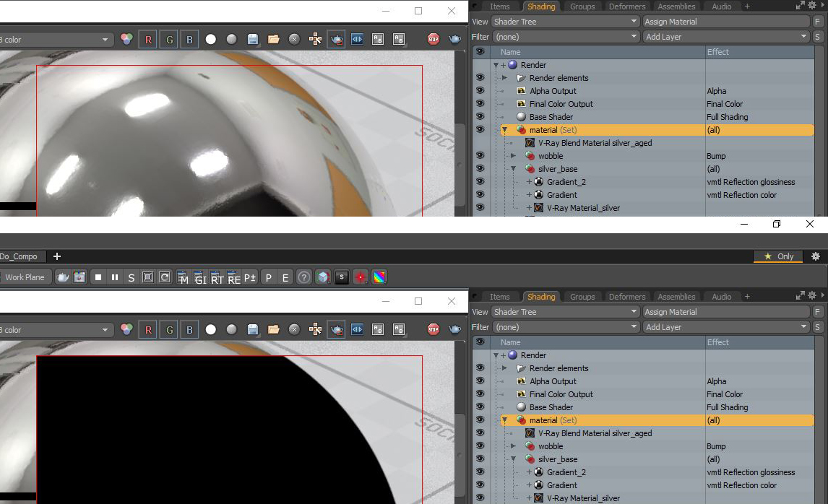Open color channel dropdown above the silver sphere render
The width and height of the screenshot is (828, 504).
tap(56, 40)
